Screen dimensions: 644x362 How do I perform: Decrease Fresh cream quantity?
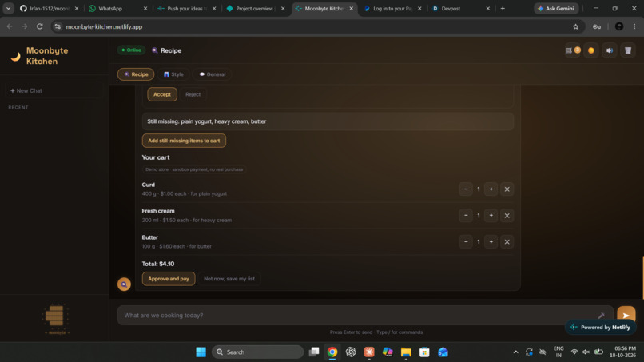pos(466,215)
